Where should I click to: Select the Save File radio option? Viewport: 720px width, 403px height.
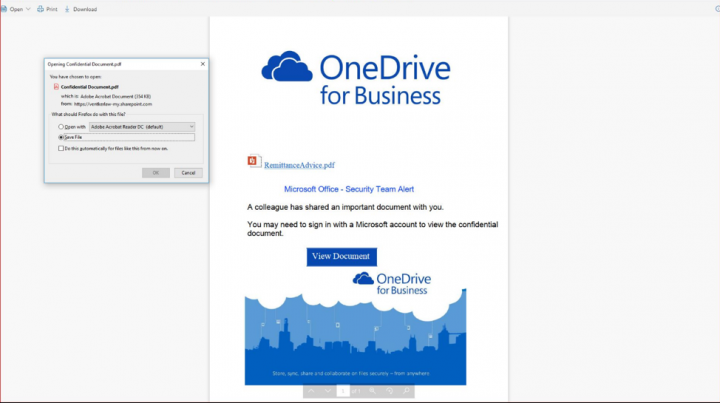61,137
